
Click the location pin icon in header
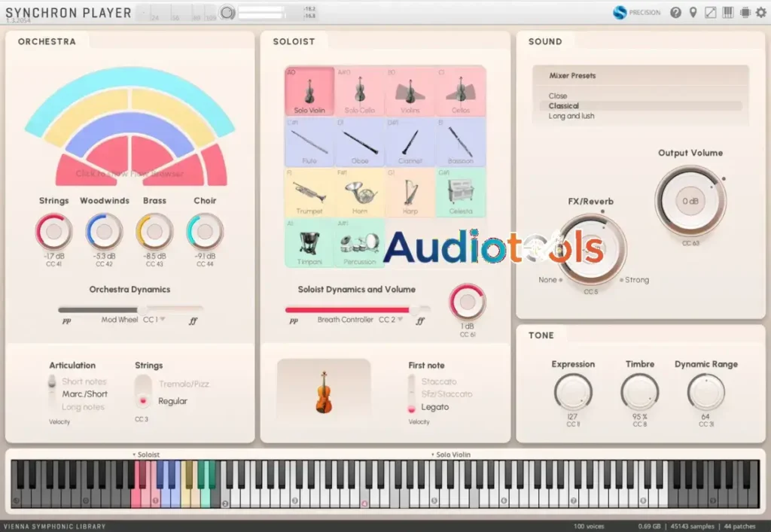click(693, 13)
